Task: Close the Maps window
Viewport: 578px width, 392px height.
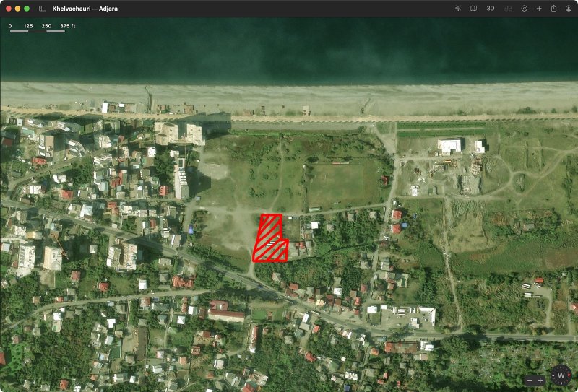Action: [9, 9]
